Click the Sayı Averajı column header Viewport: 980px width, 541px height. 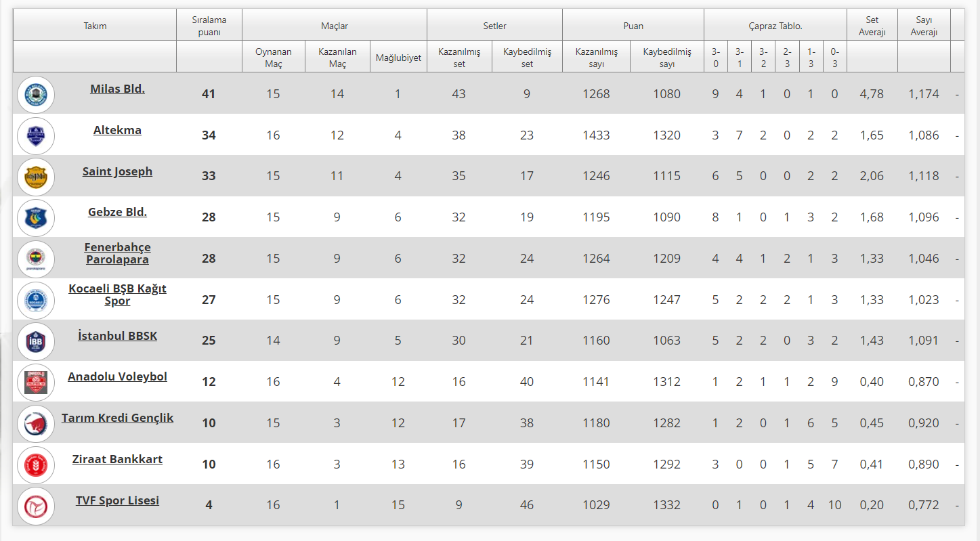click(x=924, y=26)
